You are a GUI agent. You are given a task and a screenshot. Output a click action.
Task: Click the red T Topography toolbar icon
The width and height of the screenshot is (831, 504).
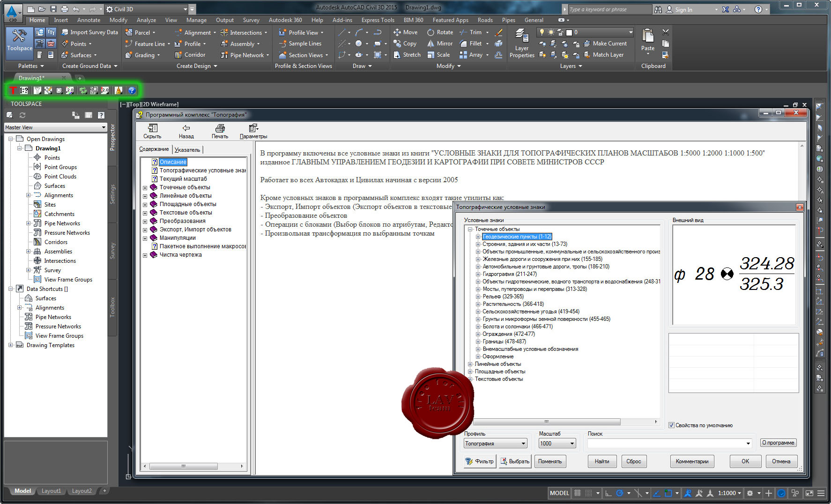[x=13, y=90]
